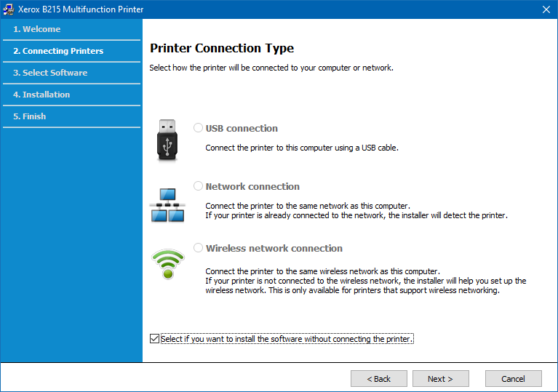Click the window title Xerox B215 Multifunction Printer

pyautogui.click(x=81, y=9)
